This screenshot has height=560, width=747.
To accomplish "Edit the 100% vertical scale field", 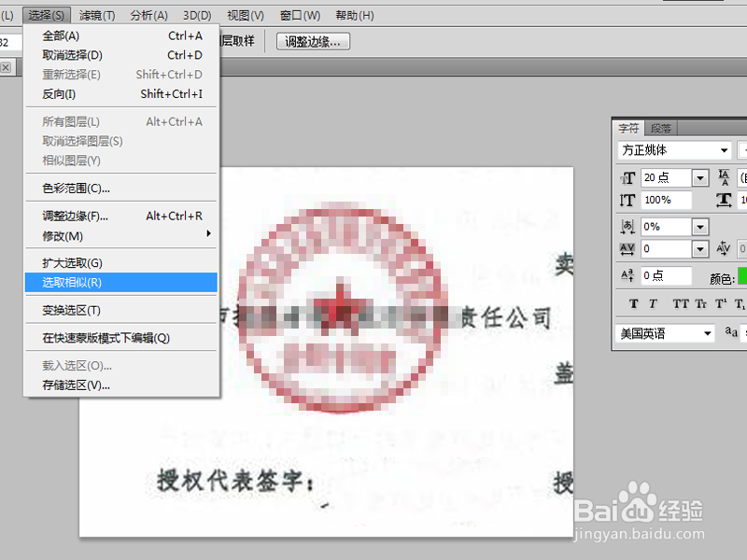I will (x=667, y=200).
